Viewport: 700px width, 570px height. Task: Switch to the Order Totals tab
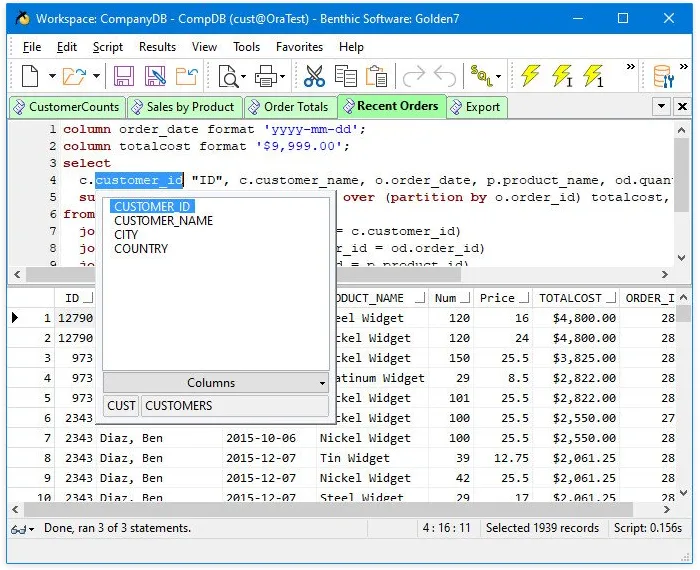coord(290,107)
